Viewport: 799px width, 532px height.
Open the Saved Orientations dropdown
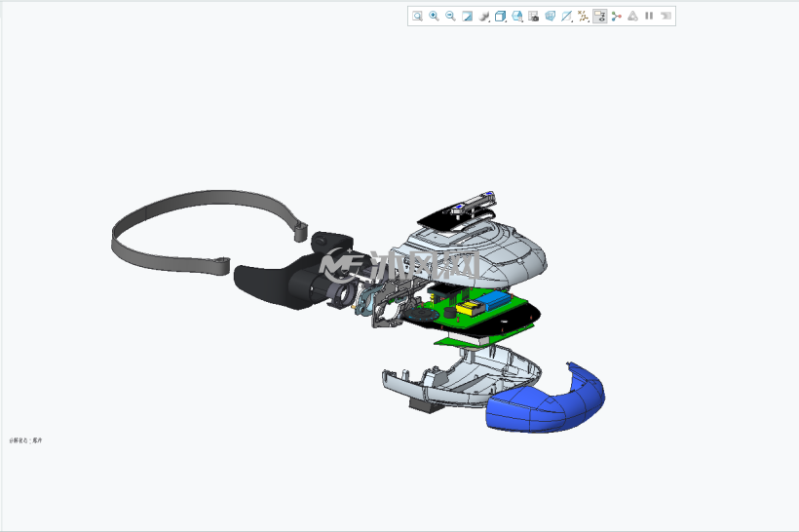coord(517,17)
